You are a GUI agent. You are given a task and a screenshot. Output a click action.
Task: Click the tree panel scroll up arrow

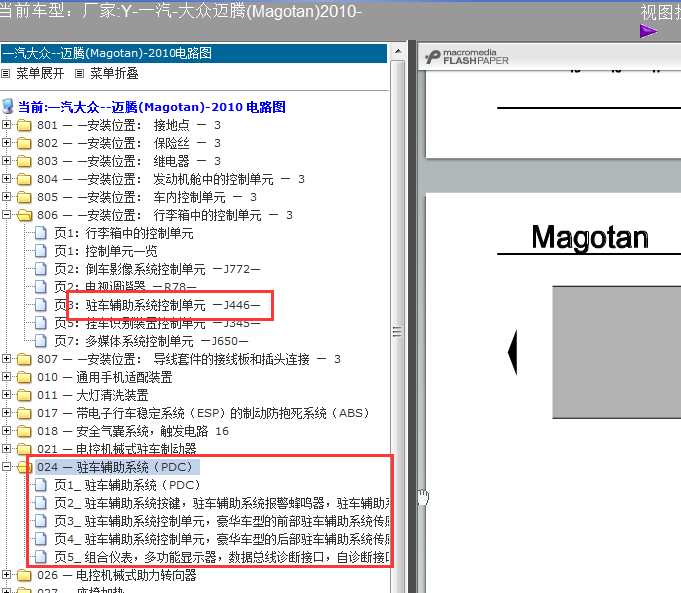(398, 51)
